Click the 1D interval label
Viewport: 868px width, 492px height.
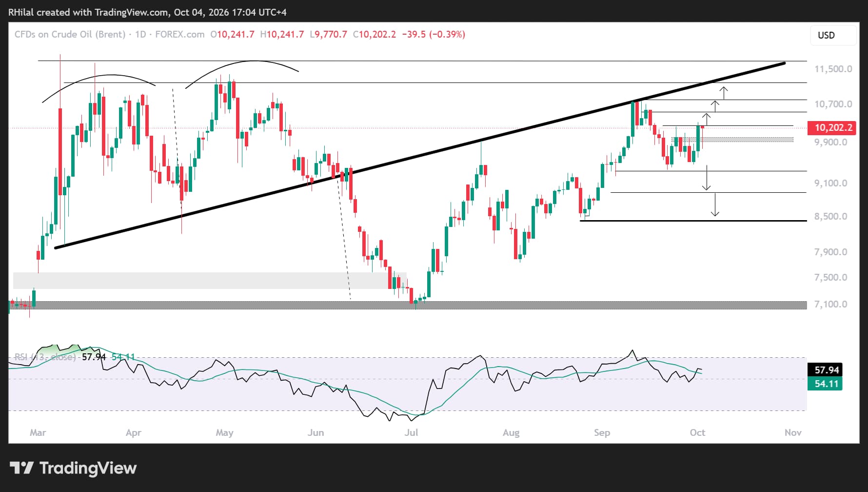click(140, 35)
